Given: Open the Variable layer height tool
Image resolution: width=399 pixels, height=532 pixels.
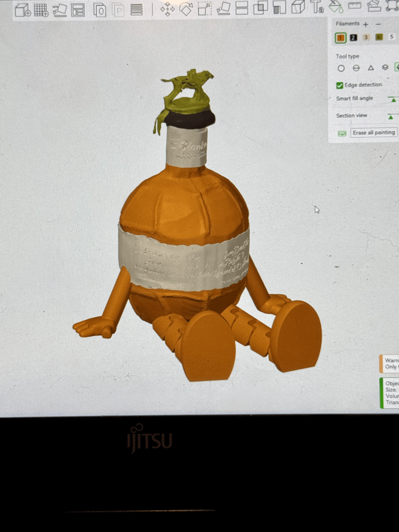Looking at the screenshot, I should pyautogui.click(x=136, y=10).
